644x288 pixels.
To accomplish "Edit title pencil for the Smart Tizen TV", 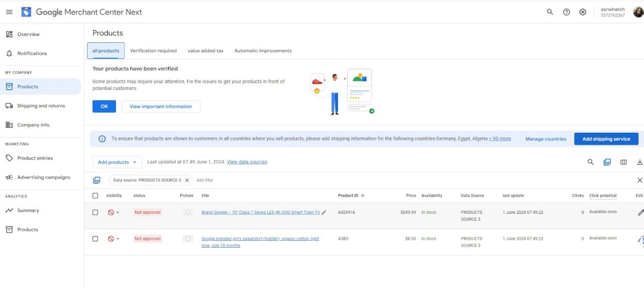I will 324,212.
